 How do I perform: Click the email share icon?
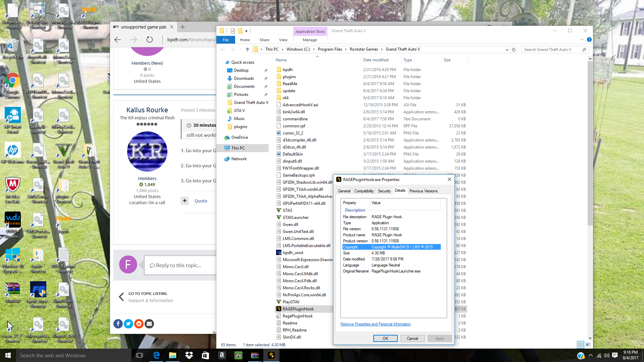click(149, 324)
